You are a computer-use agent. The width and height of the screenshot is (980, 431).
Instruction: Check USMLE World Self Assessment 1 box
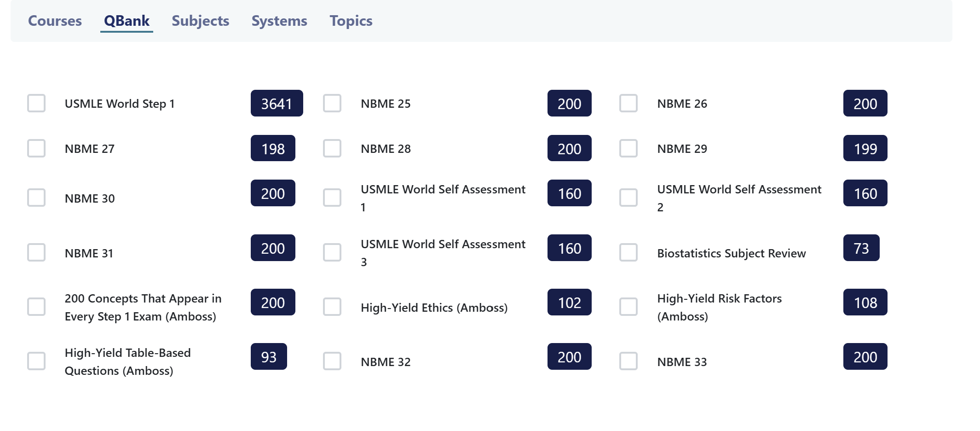(332, 198)
